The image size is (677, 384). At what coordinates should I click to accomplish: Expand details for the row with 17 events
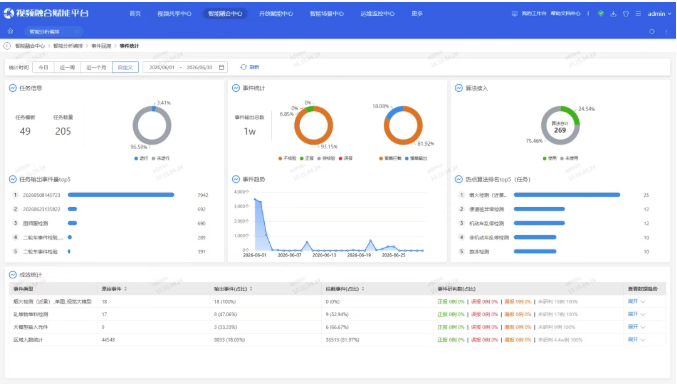tap(636, 314)
